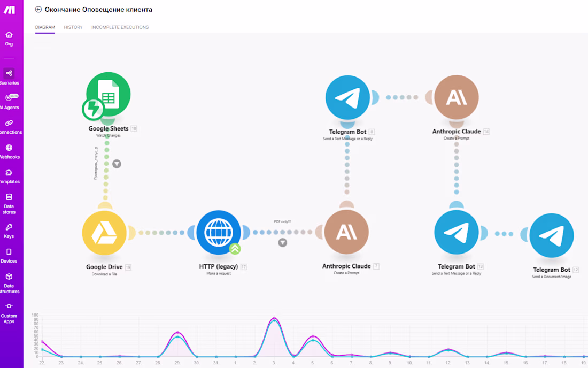The image size is (588, 368).
Task: Select the Telegram Bot module numbered 8
Action: point(347,97)
